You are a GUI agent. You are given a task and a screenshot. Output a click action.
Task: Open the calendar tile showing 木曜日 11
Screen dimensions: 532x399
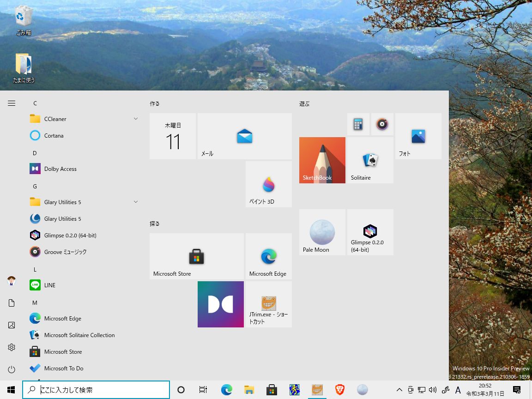[173, 136]
